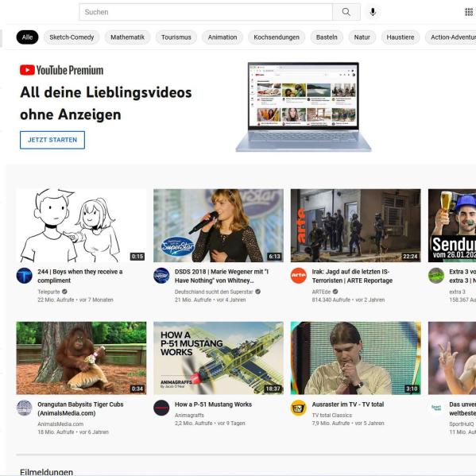Screen dimensions: 476x476
Task: Click '2,2 Mio. Aufrufe • vor 9 Tagen' text
Action: pyautogui.click(x=210, y=424)
